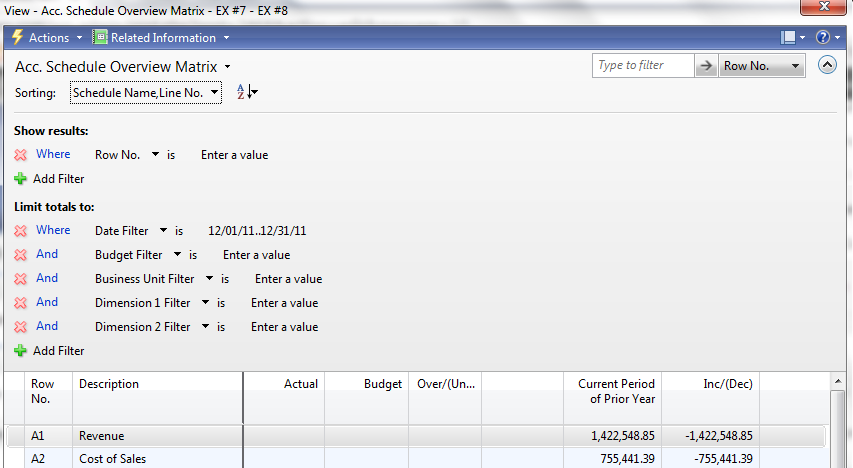Click Add Filter under Show results
Image resolution: width=853 pixels, height=468 pixels.
(58, 179)
